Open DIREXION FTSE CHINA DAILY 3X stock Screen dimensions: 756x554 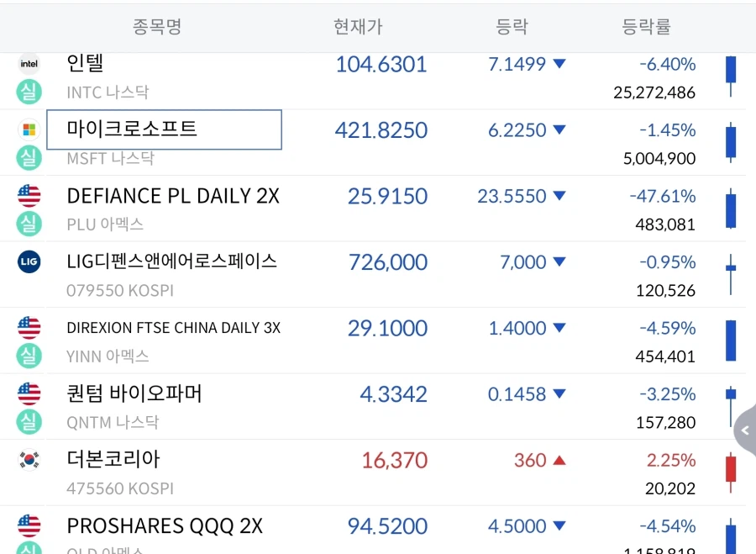coord(174,328)
